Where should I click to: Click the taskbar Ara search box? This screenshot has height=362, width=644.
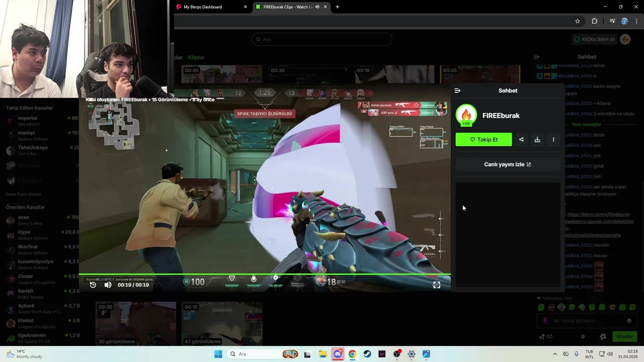(x=264, y=354)
